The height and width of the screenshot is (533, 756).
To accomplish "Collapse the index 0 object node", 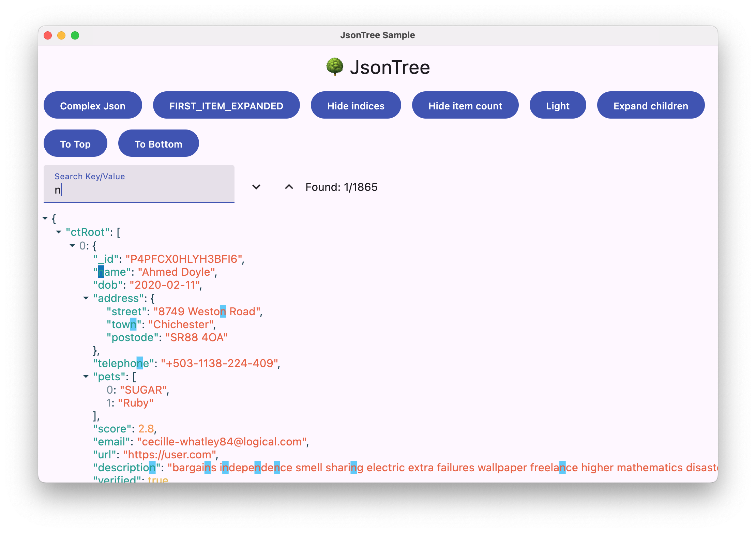I will [72, 246].
